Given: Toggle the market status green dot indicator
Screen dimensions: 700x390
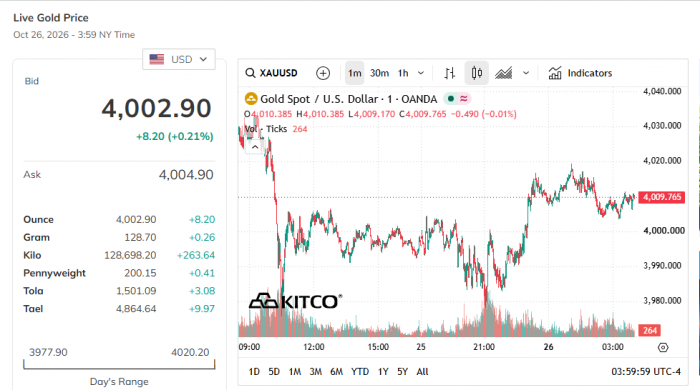Looking at the screenshot, I should tap(451, 99).
